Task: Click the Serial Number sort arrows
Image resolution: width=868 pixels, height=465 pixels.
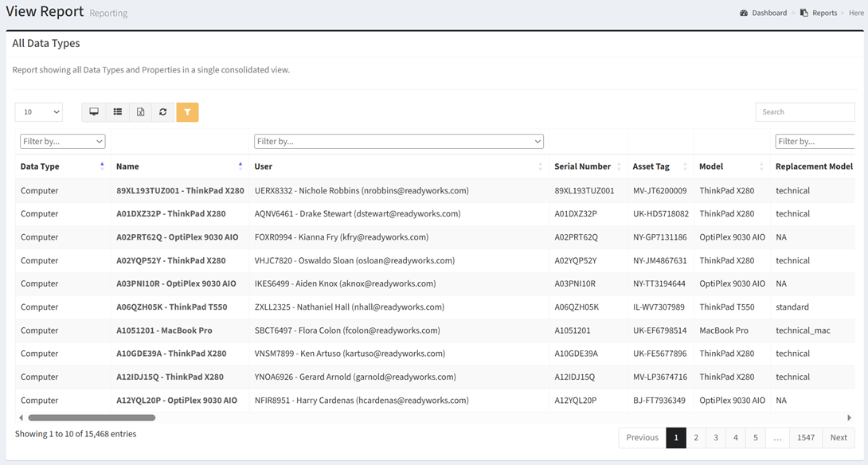Action: (619, 166)
